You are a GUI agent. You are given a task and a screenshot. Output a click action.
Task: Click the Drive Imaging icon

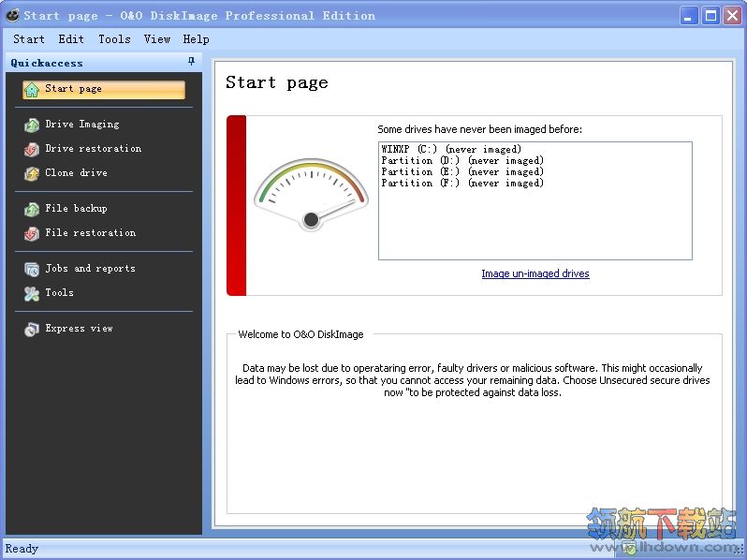pos(32,125)
